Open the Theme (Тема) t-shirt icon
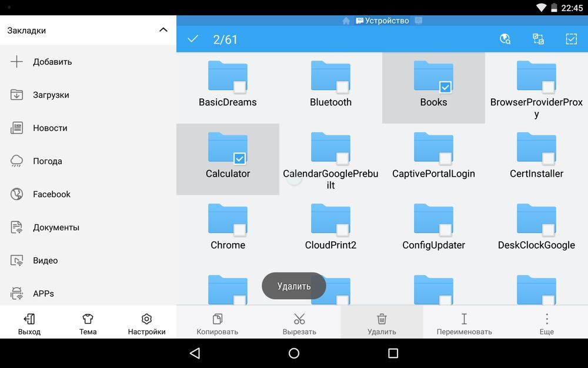This screenshot has height=368, width=588. click(x=88, y=319)
